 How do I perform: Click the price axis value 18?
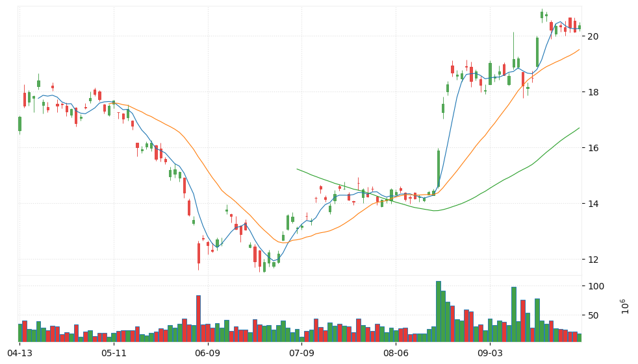(x=593, y=92)
